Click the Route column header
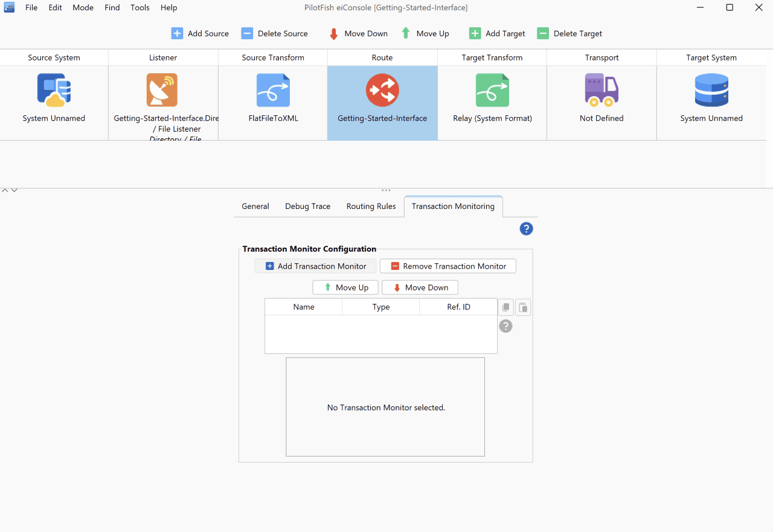Viewport: 773px width, 532px height. point(382,58)
